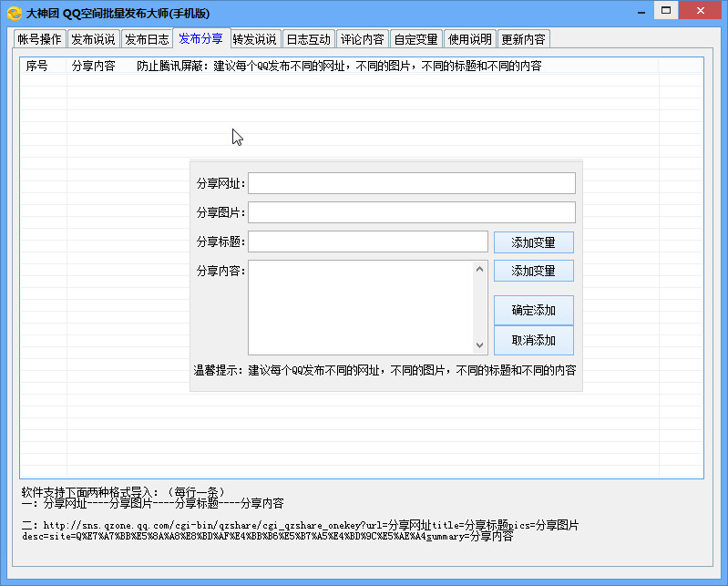The width and height of the screenshot is (728, 586).
Task: Close the application window
Action: pos(701,10)
